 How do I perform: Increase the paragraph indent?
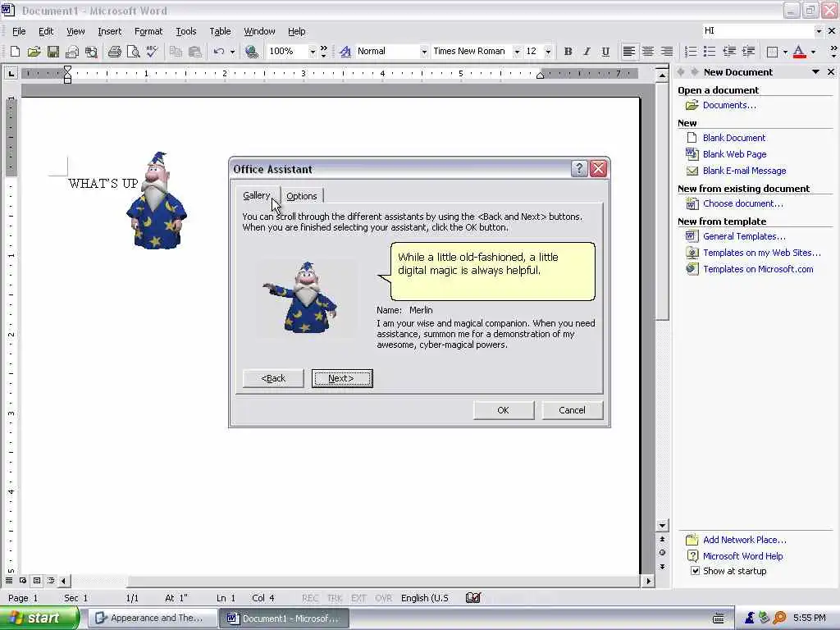click(748, 52)
